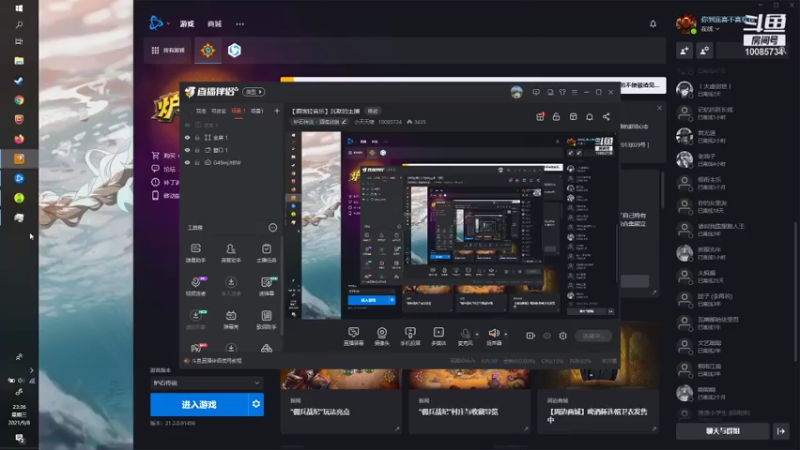Screen dimensions: 800x450
Task: Open the first toolbox tool with screen icon
Action: point(195,253)
